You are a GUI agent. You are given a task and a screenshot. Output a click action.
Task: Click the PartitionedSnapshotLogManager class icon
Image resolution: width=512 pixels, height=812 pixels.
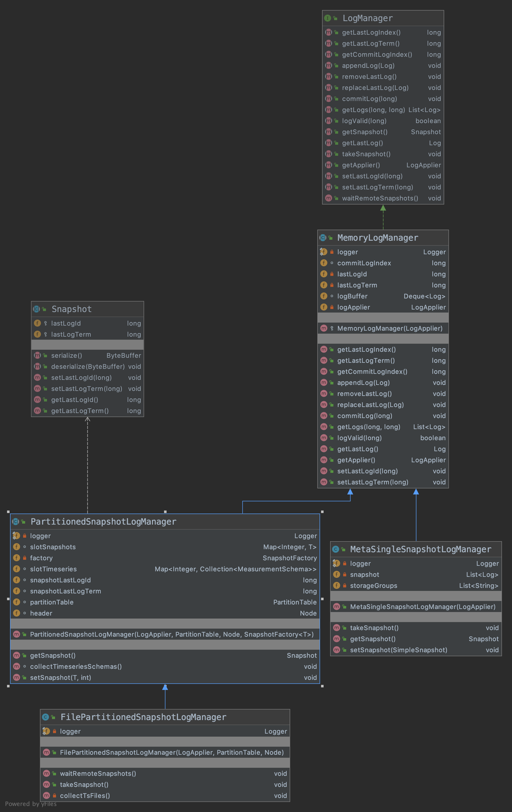tap(16, 522)
